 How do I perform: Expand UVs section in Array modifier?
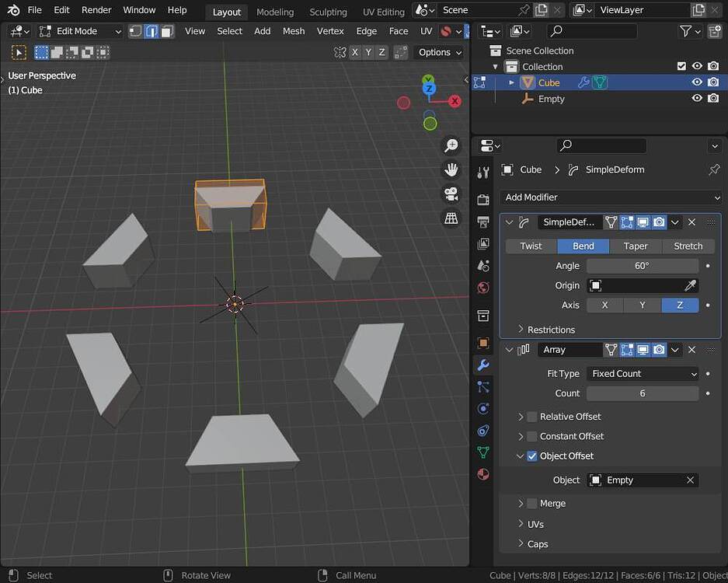click(x=531, y=524)
